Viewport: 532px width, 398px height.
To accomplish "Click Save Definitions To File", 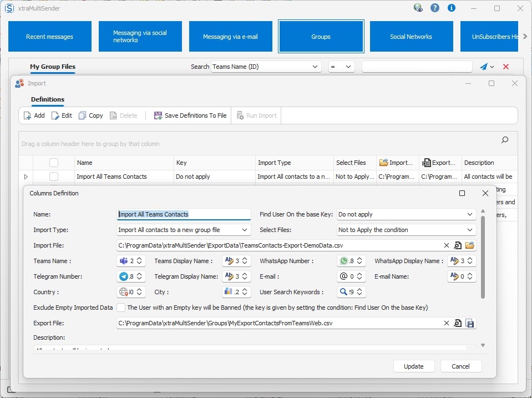I will [x=190, y=115].
